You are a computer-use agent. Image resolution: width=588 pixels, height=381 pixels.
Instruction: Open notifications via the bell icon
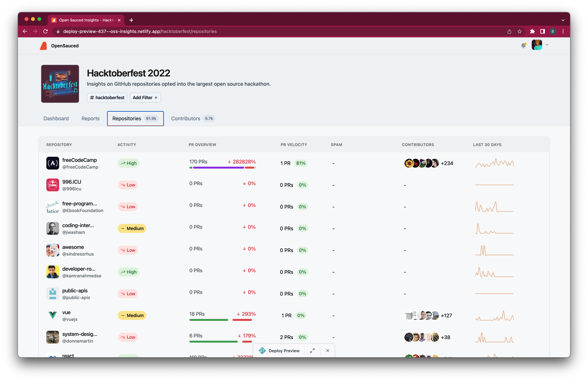tap(523, 45)
